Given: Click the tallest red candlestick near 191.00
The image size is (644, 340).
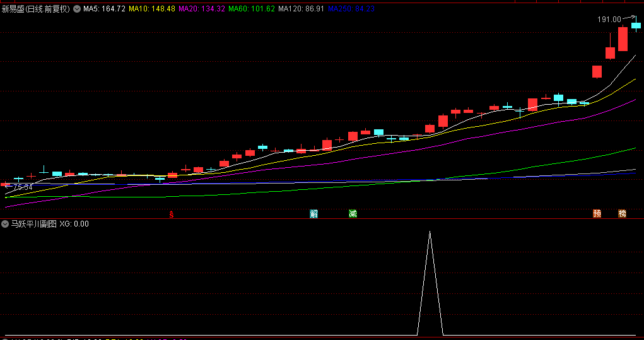Looking at the screenshot, I should pyautogui.click(x=623, y=39).
